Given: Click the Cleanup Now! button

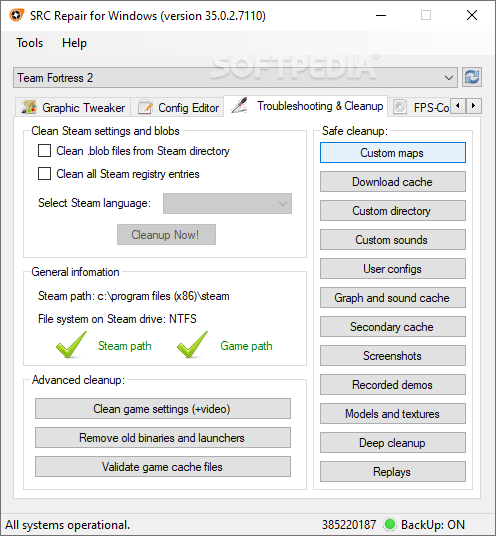Looking at the screenshot, I should (x=166, y=234).
